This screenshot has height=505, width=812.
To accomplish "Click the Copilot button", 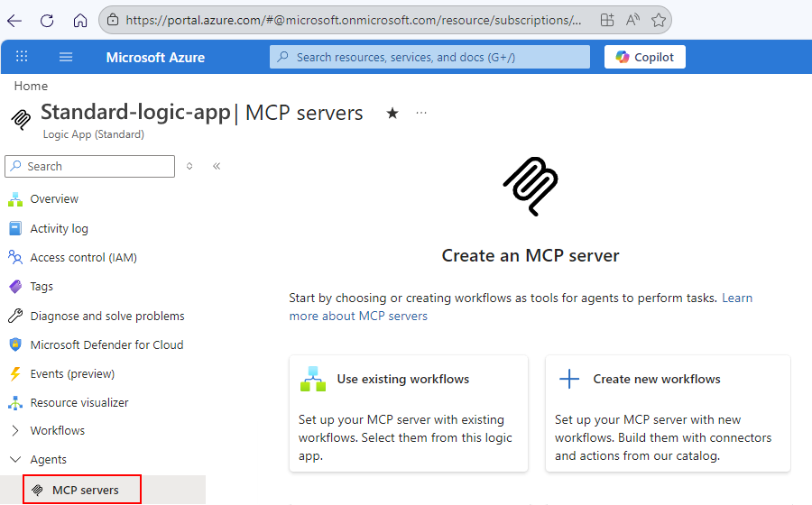I will [645, 57].
